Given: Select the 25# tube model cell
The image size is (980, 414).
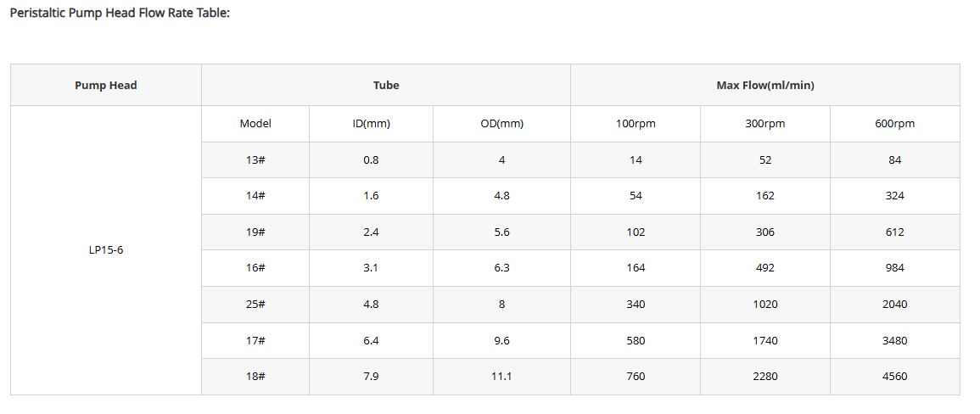Looking at the screenshot, I should point(255,305).
